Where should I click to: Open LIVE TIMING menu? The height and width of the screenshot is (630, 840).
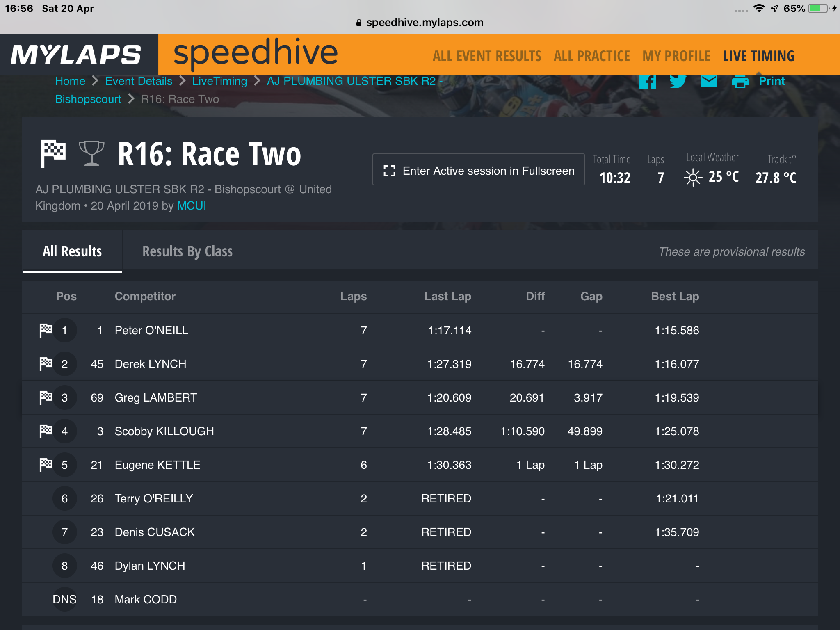pos(758,56)
